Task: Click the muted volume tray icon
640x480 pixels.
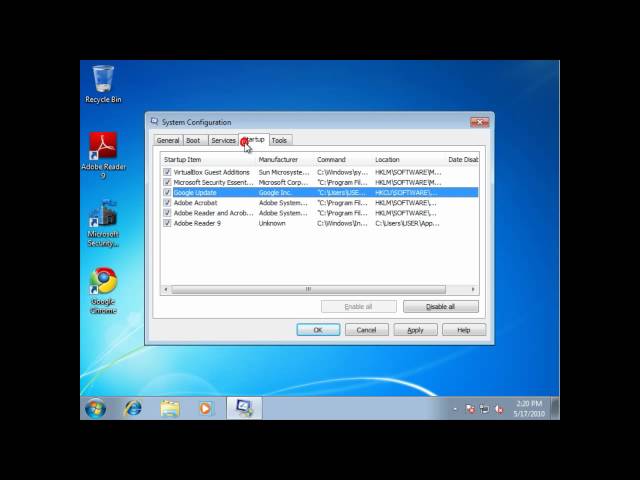Action: point(499,409)
